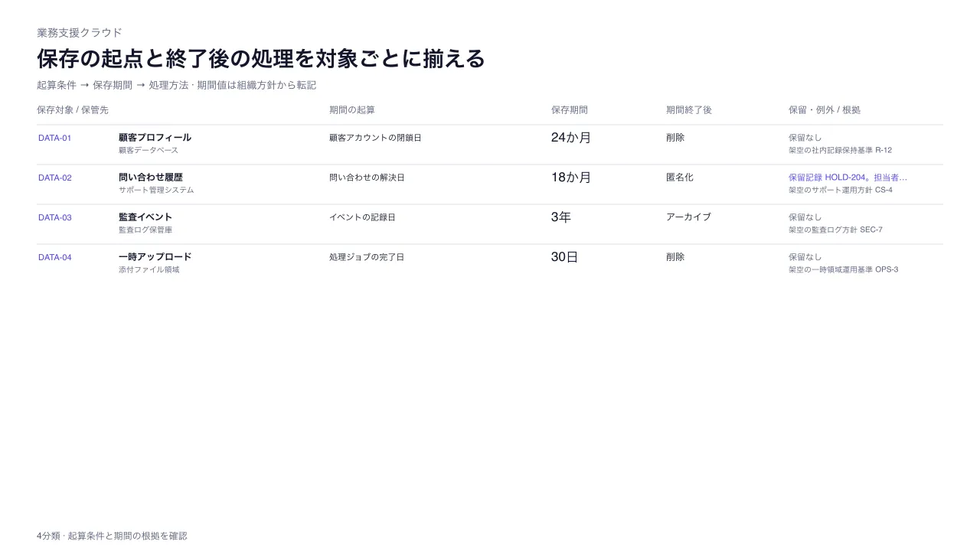
Task: Open the truncated 保留記録 HOLD-204 note
Action: coord(848,178)
